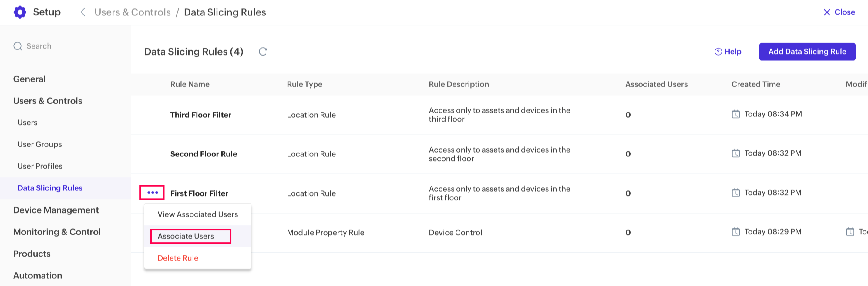Expand the General section in sidebar

pos(29,79)
